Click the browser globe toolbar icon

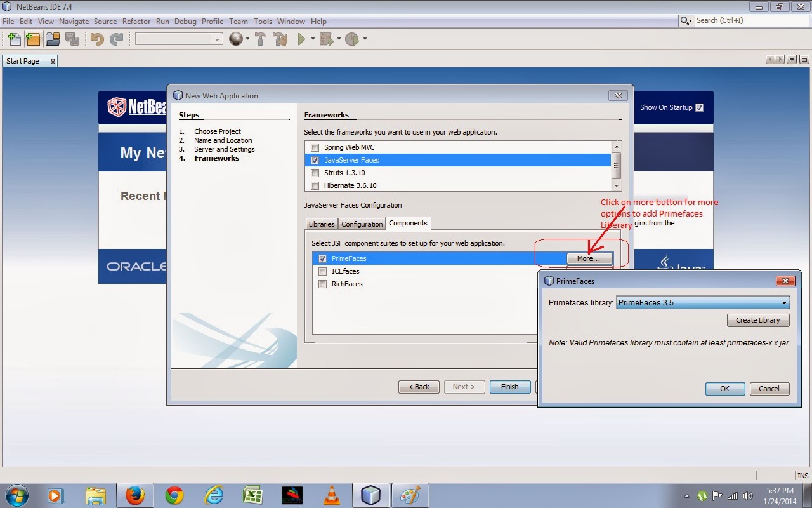pos(236,39)
